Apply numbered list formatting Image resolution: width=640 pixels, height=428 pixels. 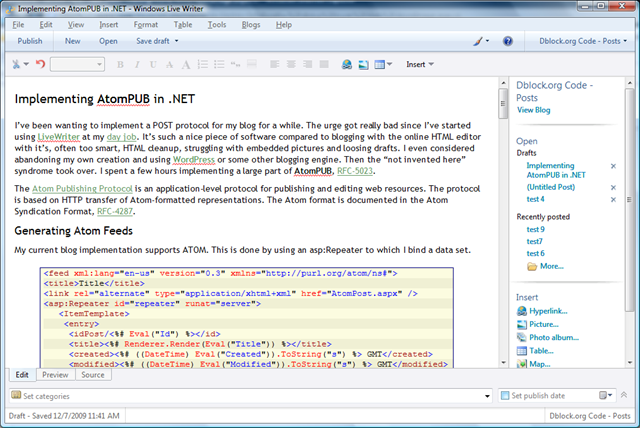203,64
